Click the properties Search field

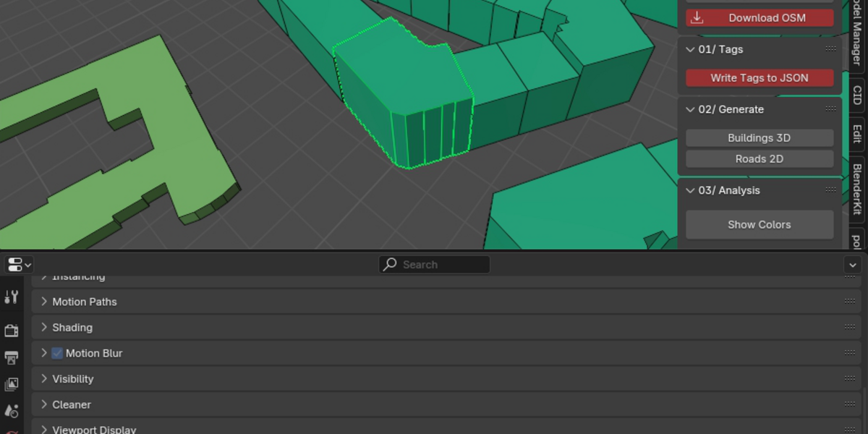click(434, 265)
